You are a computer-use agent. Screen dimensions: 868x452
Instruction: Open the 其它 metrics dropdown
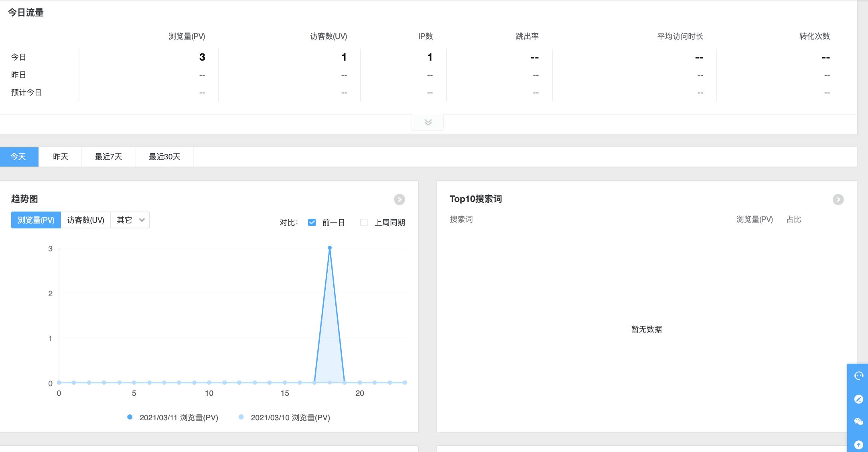pos(130,220)
